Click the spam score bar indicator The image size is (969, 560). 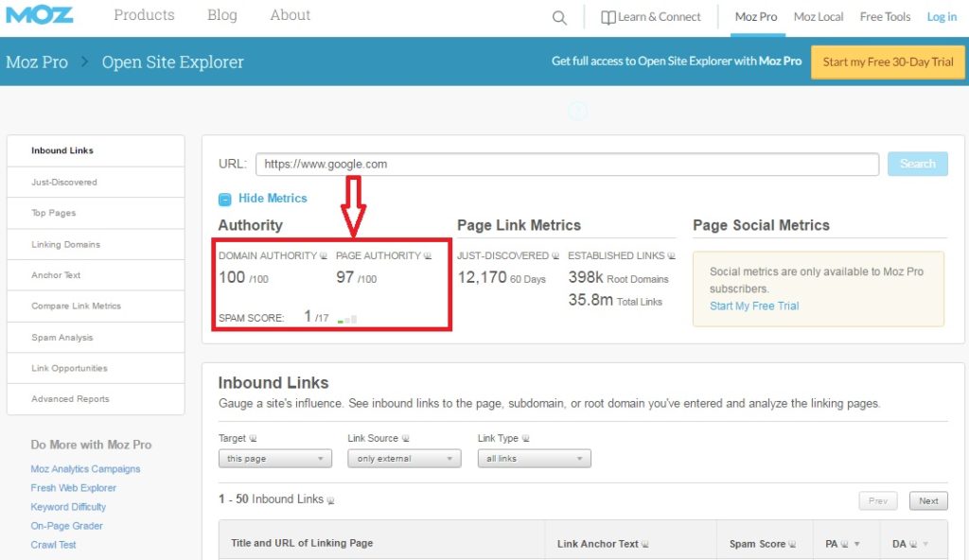(x=346, y=319)
